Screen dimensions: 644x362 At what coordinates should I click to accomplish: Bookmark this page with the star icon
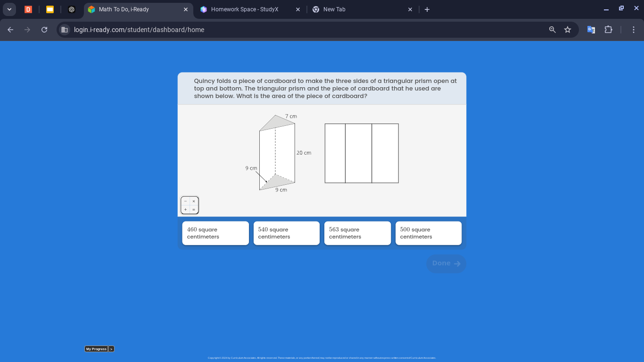coord(568,30)
